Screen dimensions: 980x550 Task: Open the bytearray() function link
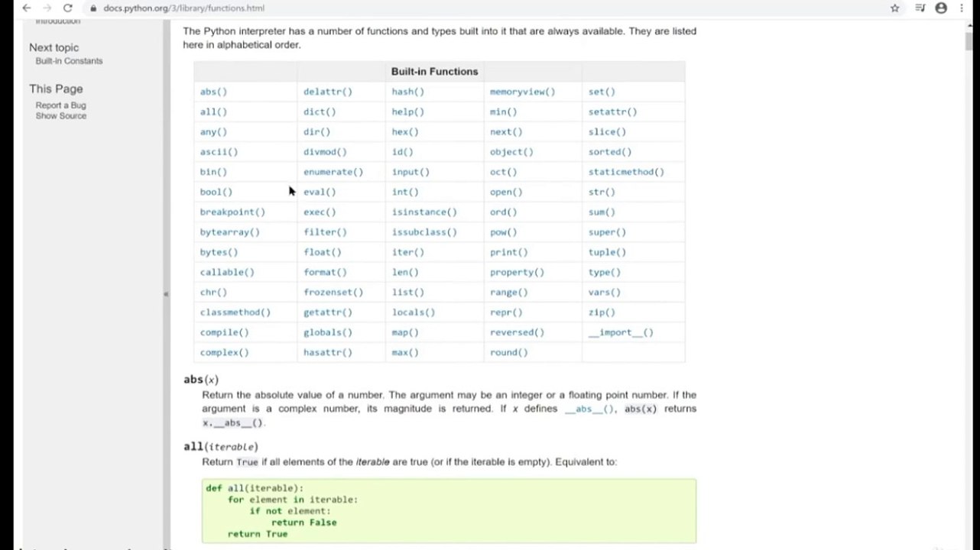229,232
